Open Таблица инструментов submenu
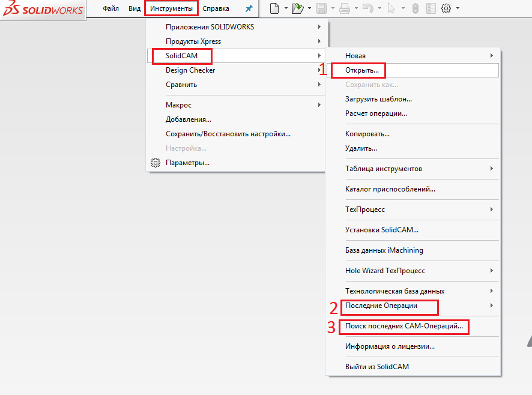Screen dimensions: 532x395 pos(413,169)
